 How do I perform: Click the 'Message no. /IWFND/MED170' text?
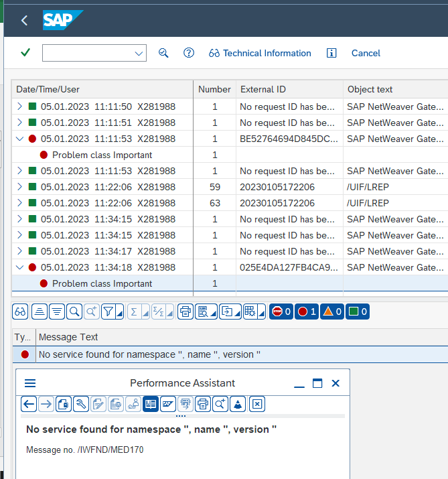(85, 450)
